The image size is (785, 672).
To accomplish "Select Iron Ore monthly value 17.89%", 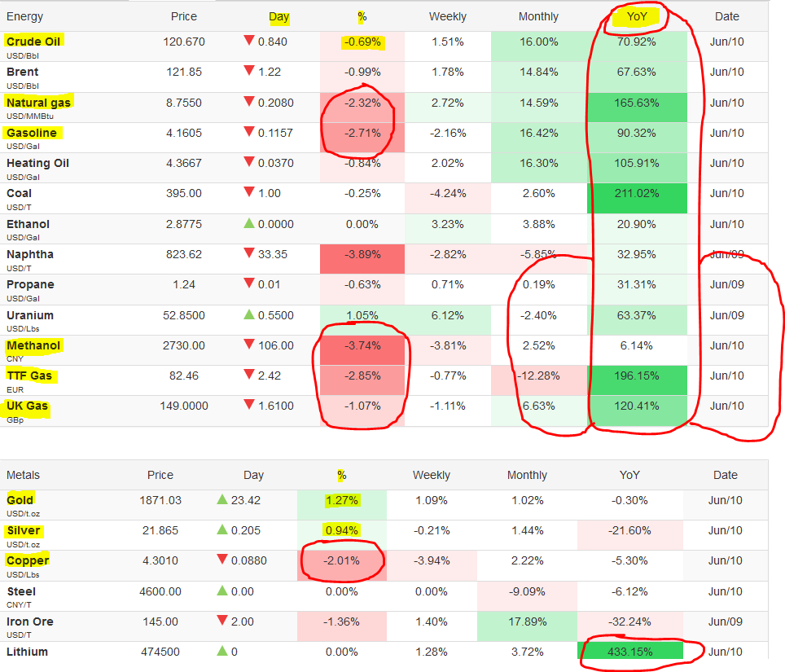I will click(527, 621).
